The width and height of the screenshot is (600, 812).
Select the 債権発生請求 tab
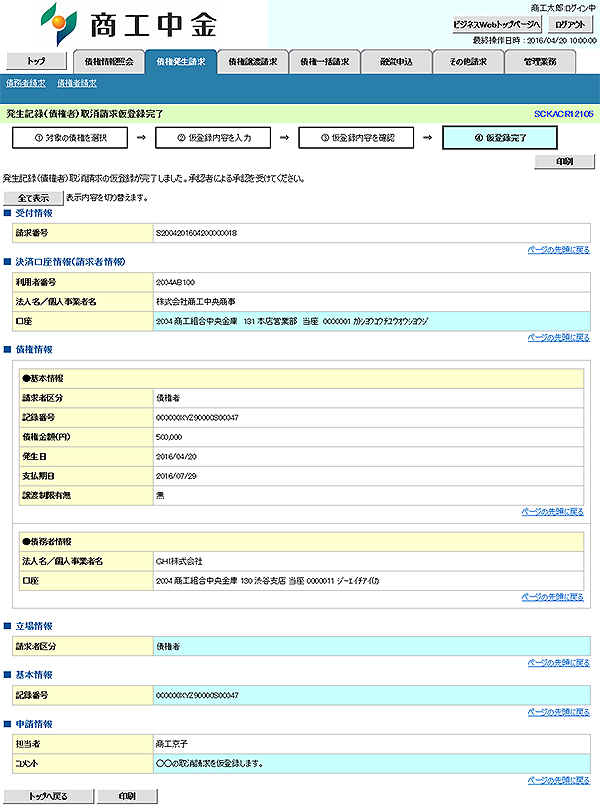(181, 62)
